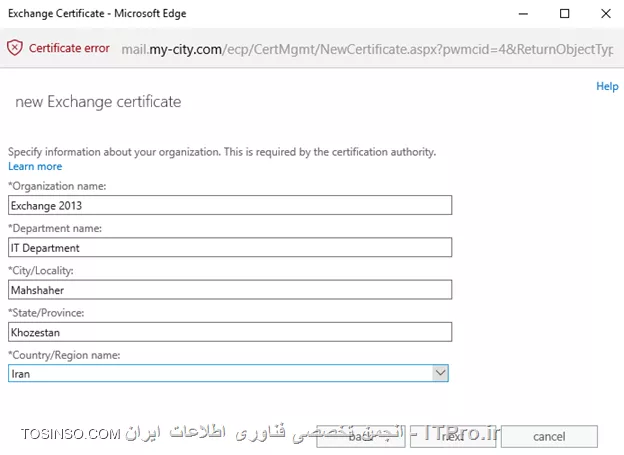Image resolution: width=624 pixels, height=455 pixels.
Task: Click the cancel button
Action: (x=549, y=437)
